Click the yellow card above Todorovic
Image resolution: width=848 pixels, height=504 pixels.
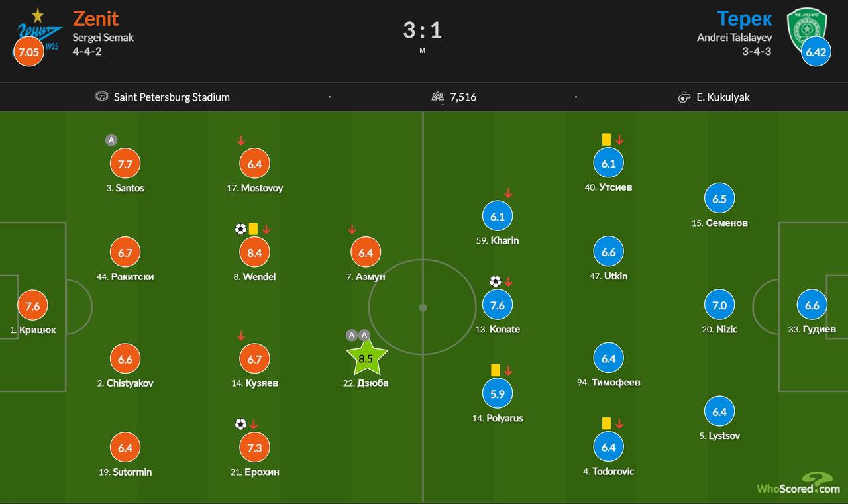(x=606, y=423)
